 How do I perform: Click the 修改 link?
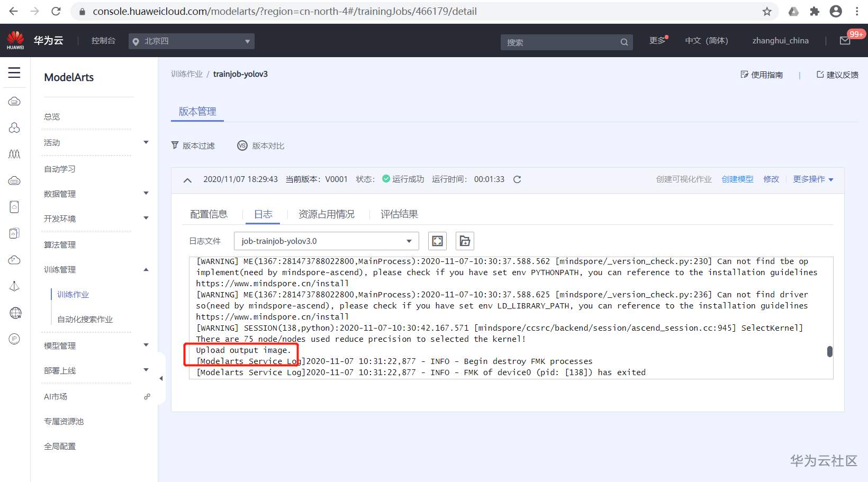tap(771, 179)
